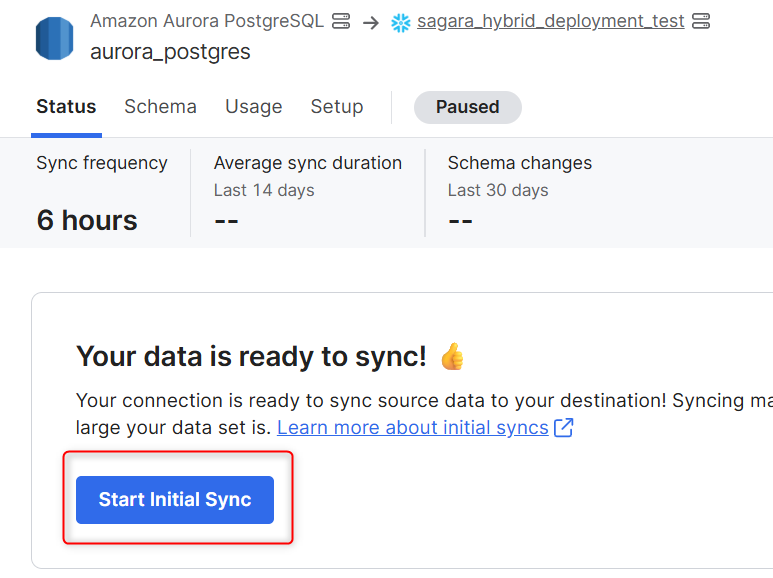Click the server icon beside Amazon Aurora PostgreSQL

(x=341, y=21)
